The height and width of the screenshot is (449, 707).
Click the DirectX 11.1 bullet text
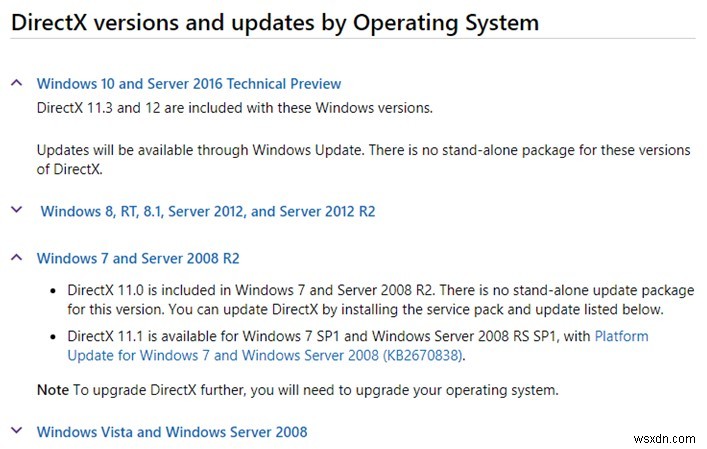coord(330,336)
